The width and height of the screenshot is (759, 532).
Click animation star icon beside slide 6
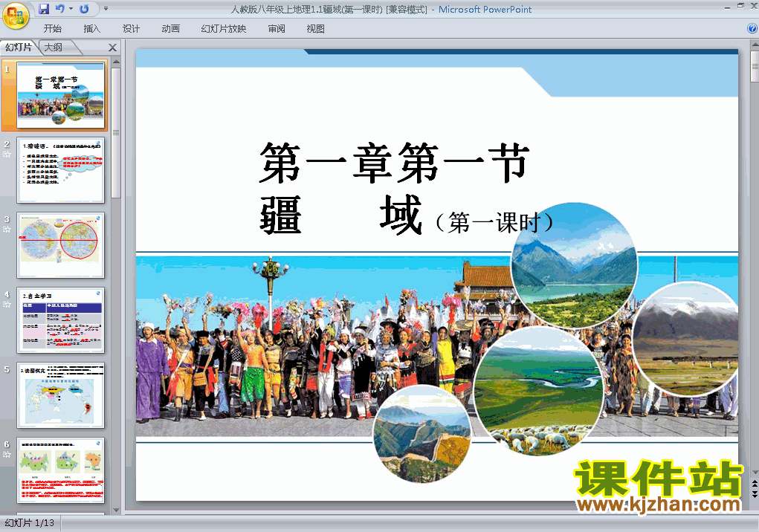7,454
